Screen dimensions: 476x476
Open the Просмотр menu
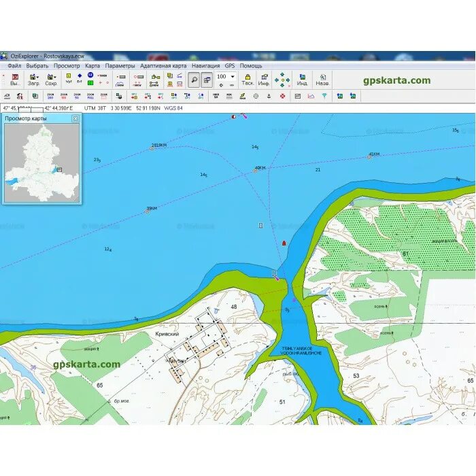tap(67, 66)
